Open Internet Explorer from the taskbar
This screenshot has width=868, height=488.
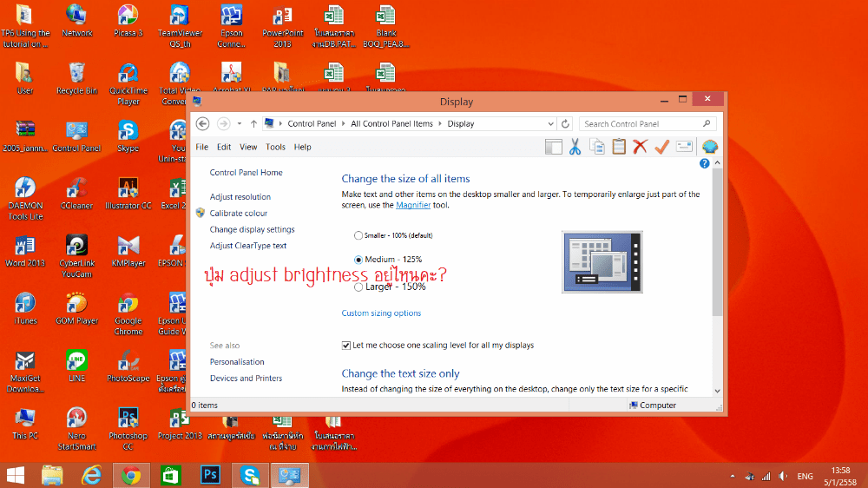pos(92,475)
